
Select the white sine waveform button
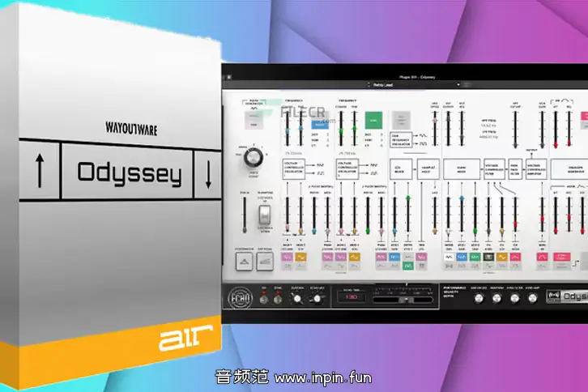coord(449,258)
